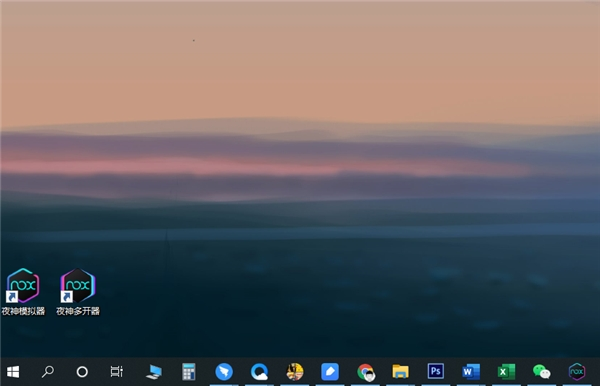Switch to Google Chrome in the taskbar
Image resolution: width=600 pixels, height=386 pixels.
pyautogui.click(x=365, y=372)
